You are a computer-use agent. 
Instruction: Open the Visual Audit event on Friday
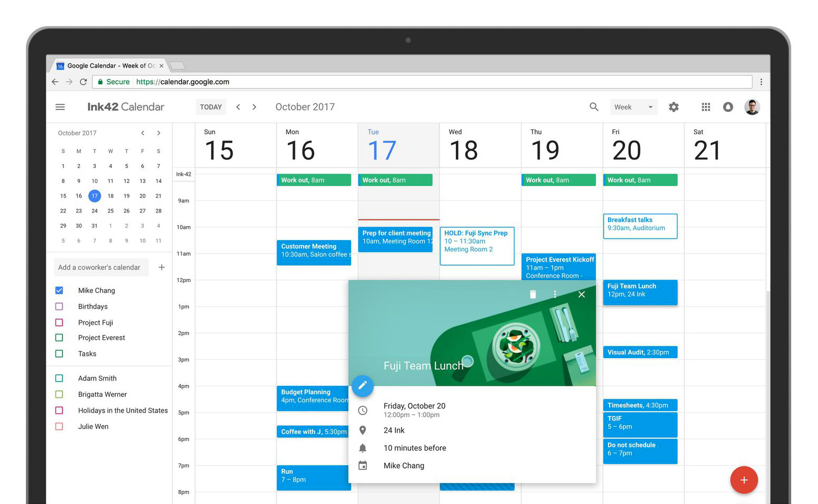point(640,352)
